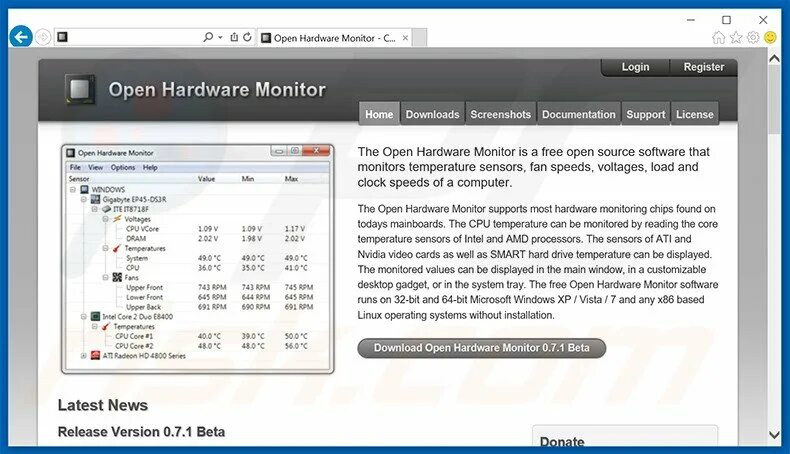Open the Support nav tab
The width and height of the screenshot is (790, 454).
pos(645,114)
